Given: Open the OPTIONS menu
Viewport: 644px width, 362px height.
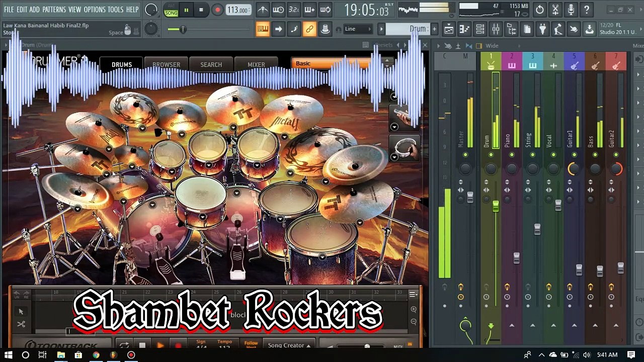Looking at the screenshot, I should tap(95, 10).
